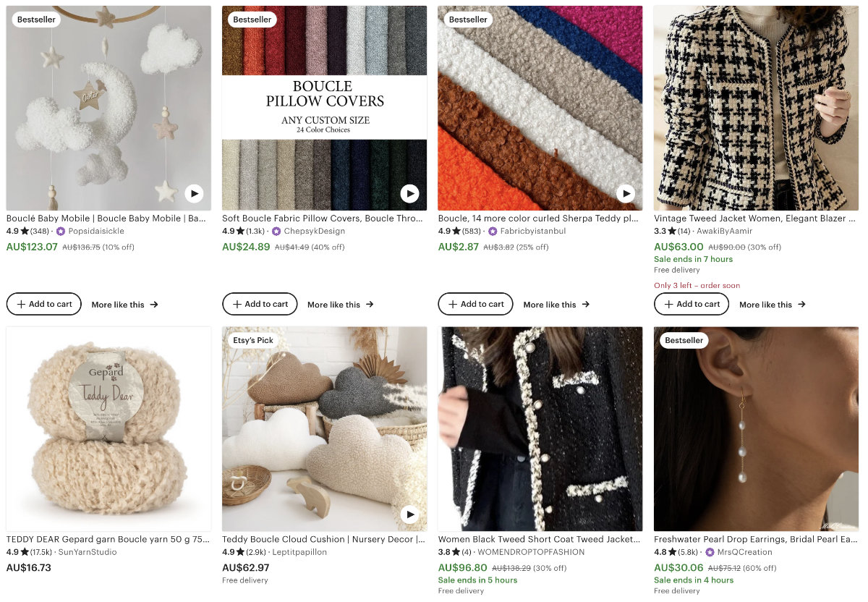Add the Bouclé Baby Mobile to cart

(x=43, y=304)
